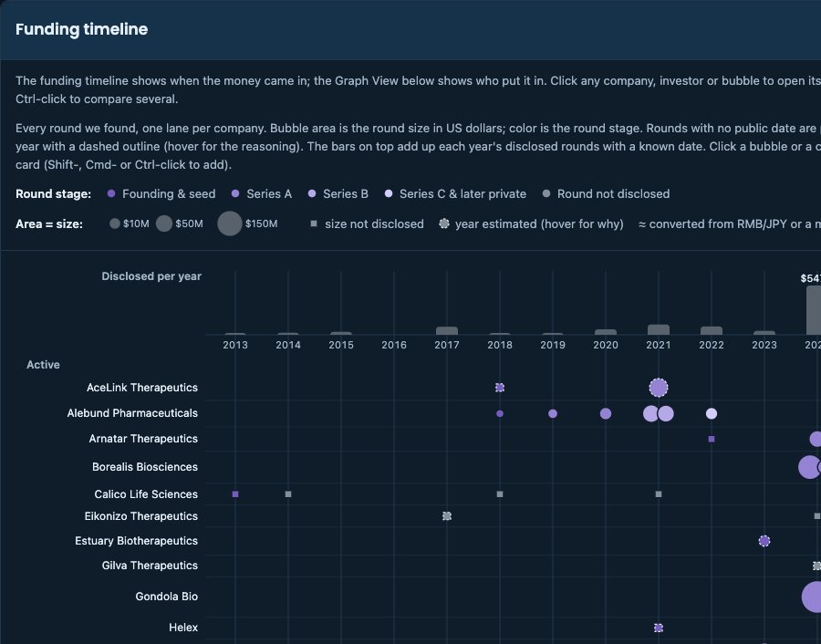
Task: Click the 2021 disclosed-per-year bar
Action: pyautogui.click(x=658, y=330)
